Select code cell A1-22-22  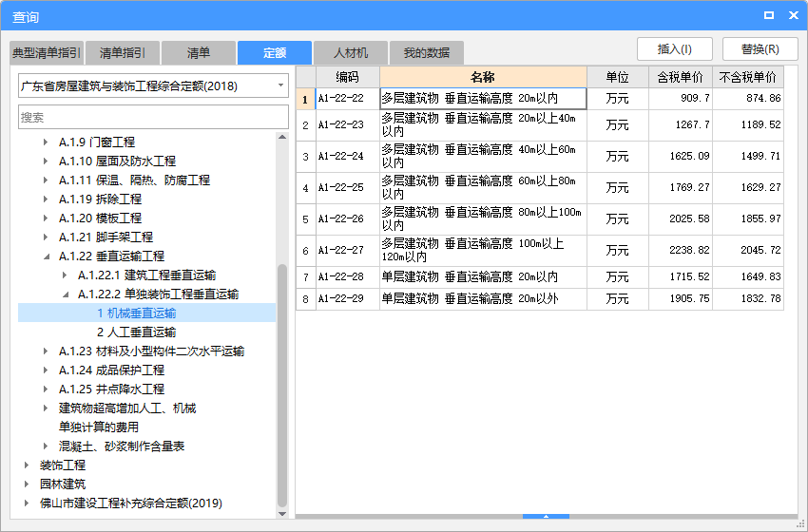click(347, 99)
